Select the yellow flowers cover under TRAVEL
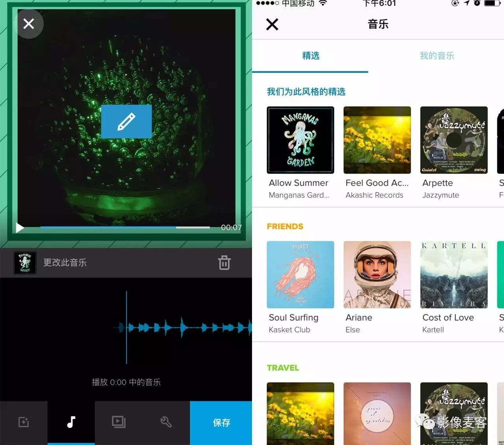The image size is (504, 445). tap(300, 413)
